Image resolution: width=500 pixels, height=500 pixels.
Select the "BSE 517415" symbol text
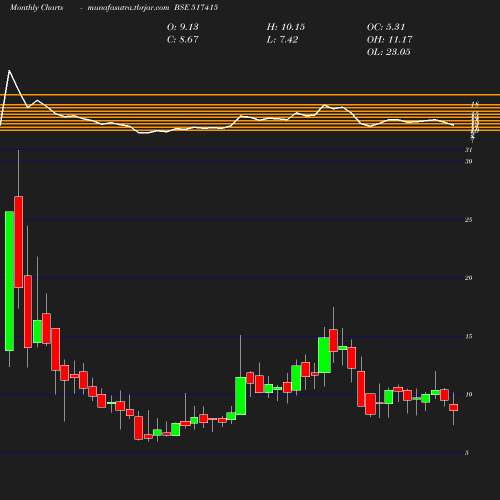196,7
